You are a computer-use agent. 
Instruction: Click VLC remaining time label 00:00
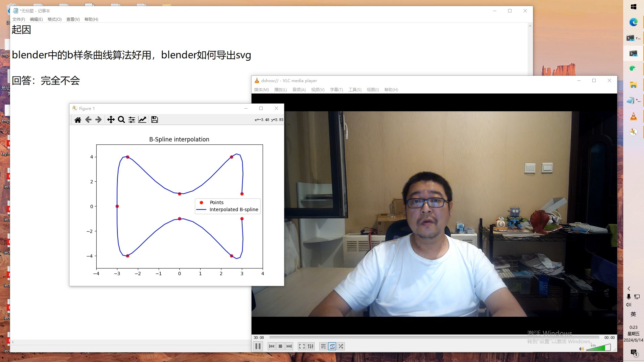609,338
